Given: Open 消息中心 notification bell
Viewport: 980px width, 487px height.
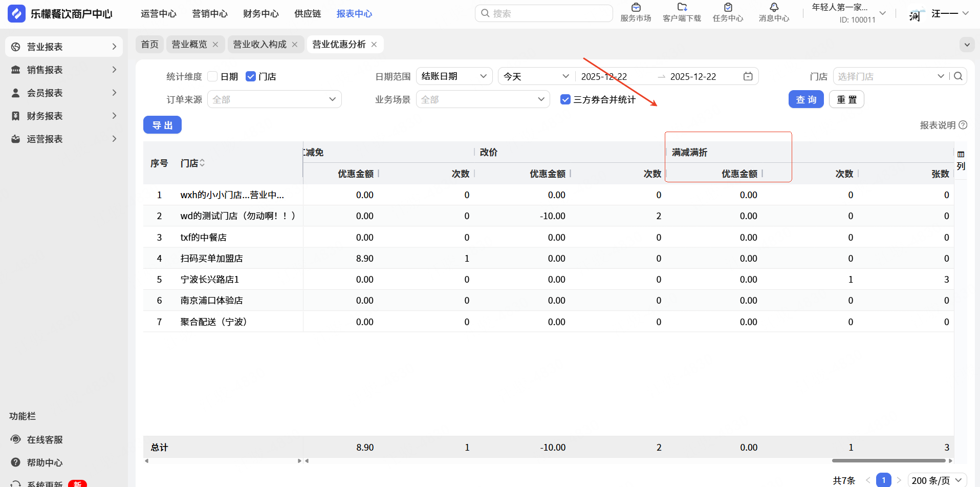Looking at the screenshot, I should click(x=774, y=8).
